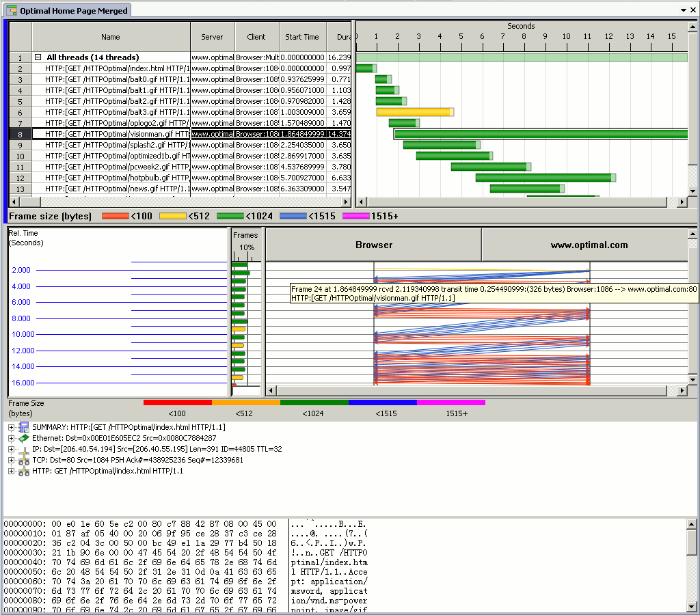Expand the SUMMARY HTTP index.html node
This screenshot has height=615, width=700.
(11, 427)
